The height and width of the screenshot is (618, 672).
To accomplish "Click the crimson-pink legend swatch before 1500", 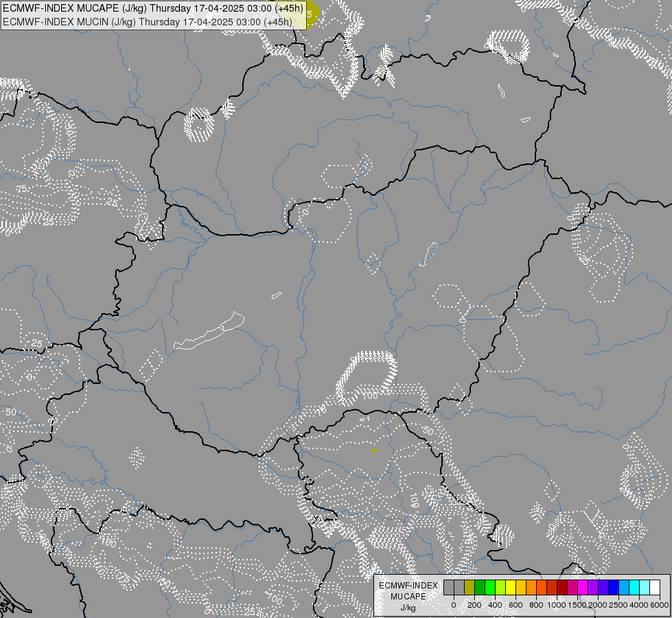I will [573, 588].
